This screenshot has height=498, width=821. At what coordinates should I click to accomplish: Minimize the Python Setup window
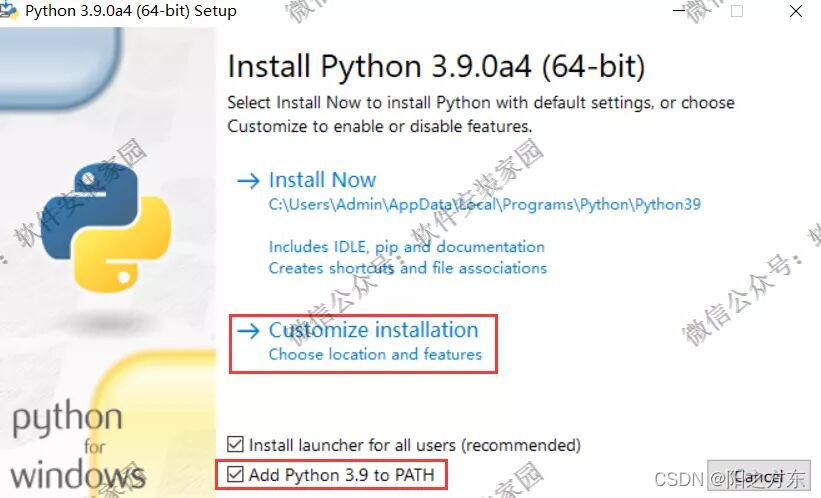pos(679,10)
